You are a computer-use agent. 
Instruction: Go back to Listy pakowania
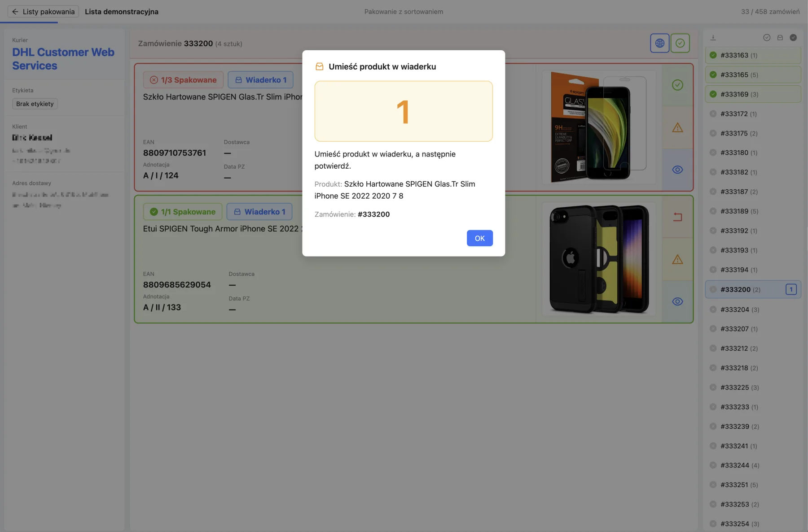click(x=43, y=12)
